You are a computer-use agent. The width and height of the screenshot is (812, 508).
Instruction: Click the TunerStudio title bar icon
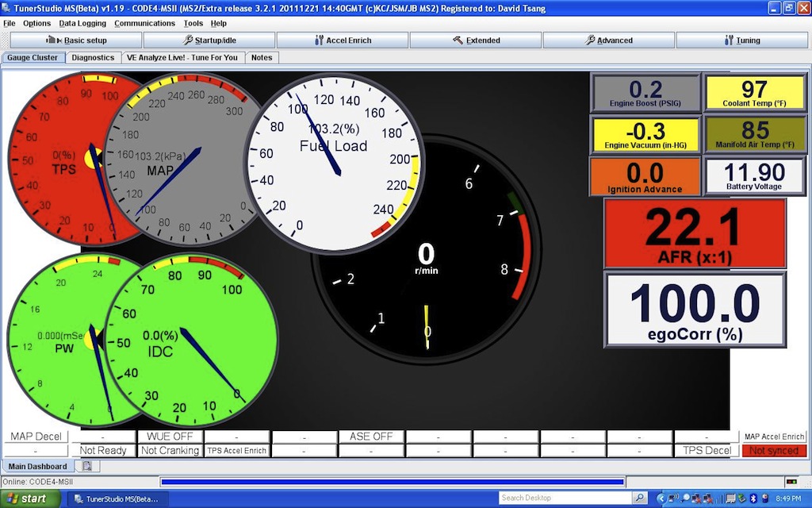(6, 8)
